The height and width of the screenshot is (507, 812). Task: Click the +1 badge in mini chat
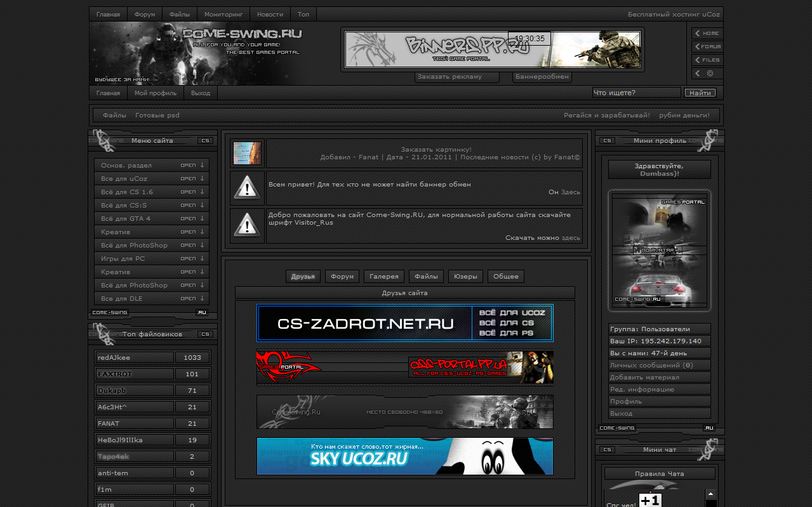click(650, 500)
